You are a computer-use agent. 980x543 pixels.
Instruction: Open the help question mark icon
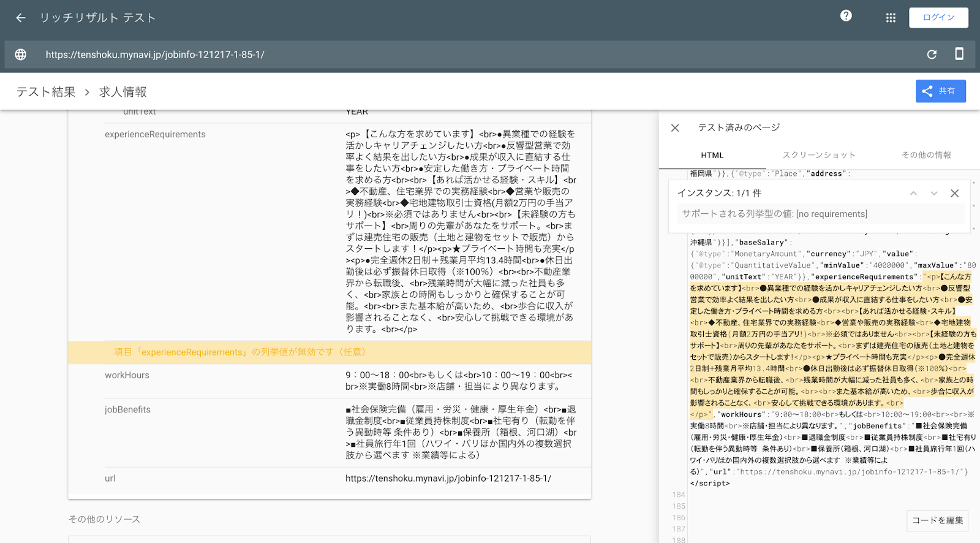coord(846,16)
